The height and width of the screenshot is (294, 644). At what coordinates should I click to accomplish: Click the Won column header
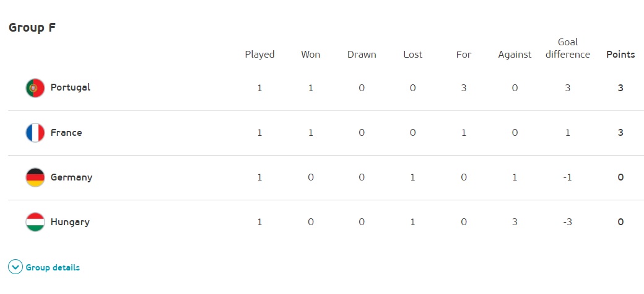(x=310, y=55)
